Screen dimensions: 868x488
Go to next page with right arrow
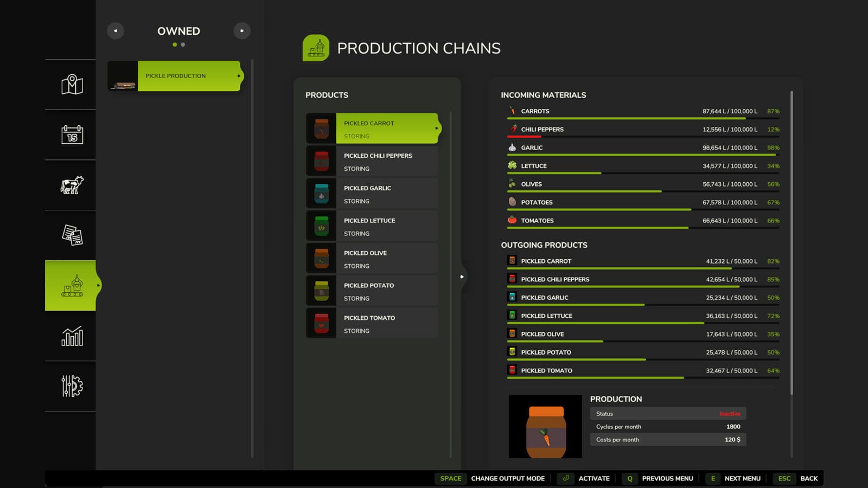[x=242, y=31]
